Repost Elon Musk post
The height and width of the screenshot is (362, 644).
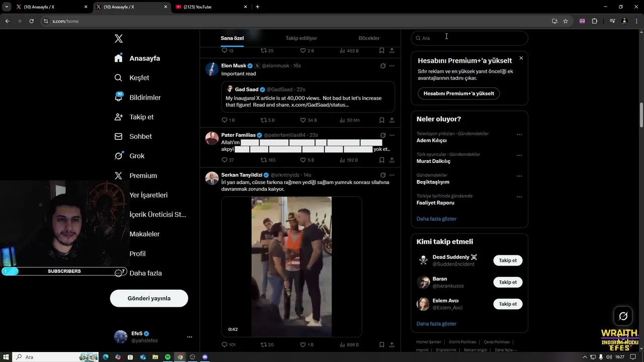click(267, 120)
